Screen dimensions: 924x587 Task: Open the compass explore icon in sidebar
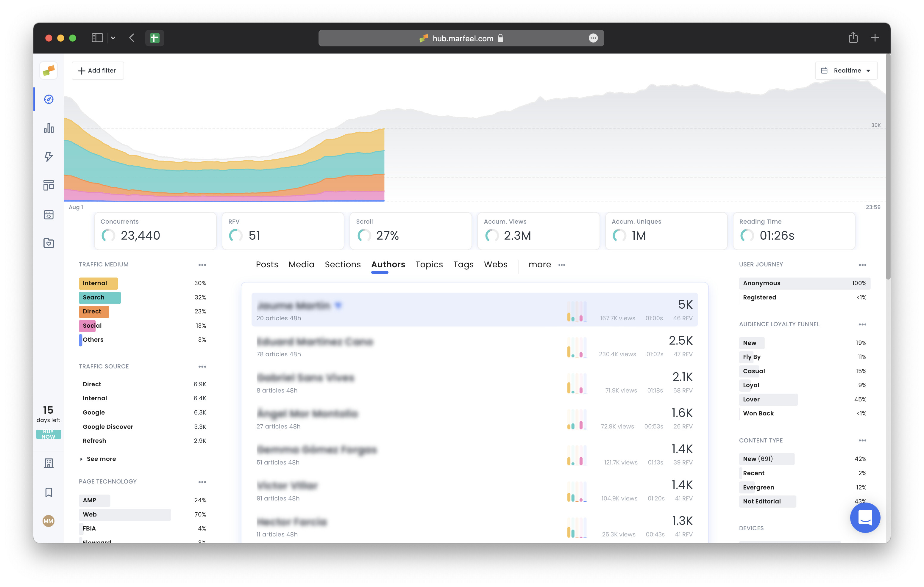(49, 99)
